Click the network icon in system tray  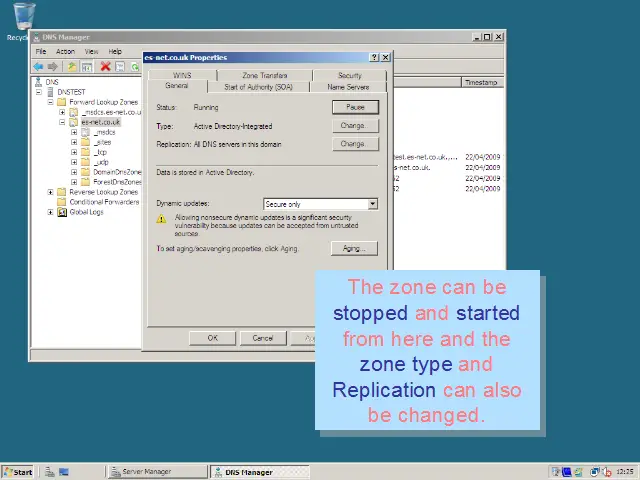click(595, 472)
